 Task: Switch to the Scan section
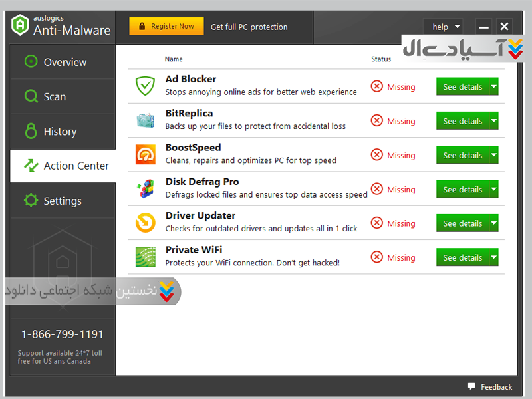tap(54, 96)
